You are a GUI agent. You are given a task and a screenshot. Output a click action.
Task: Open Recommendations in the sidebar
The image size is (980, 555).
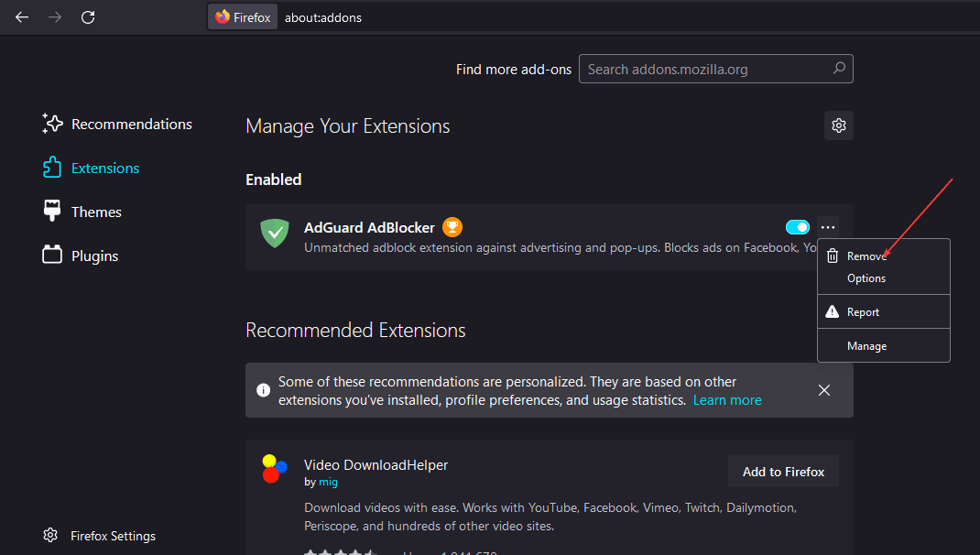tap(117, 124)
